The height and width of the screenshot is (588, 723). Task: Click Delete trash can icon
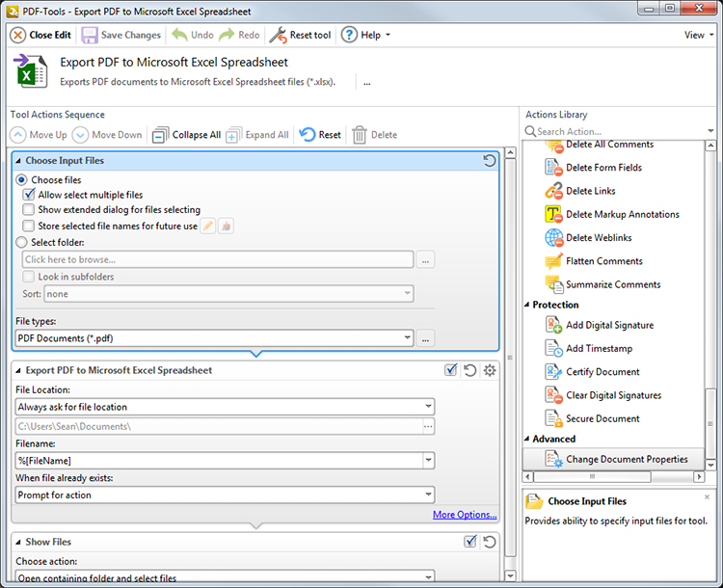(360, 135)
